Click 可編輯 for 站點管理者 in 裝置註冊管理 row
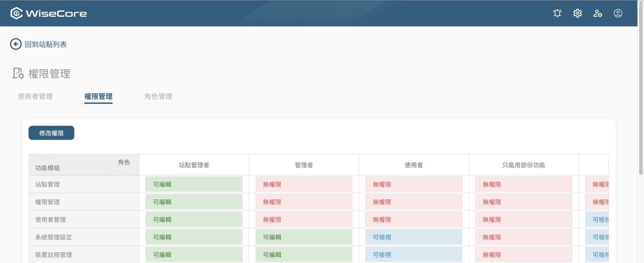The width and height of the screenshot is (644, 263). tap(194, 255)
